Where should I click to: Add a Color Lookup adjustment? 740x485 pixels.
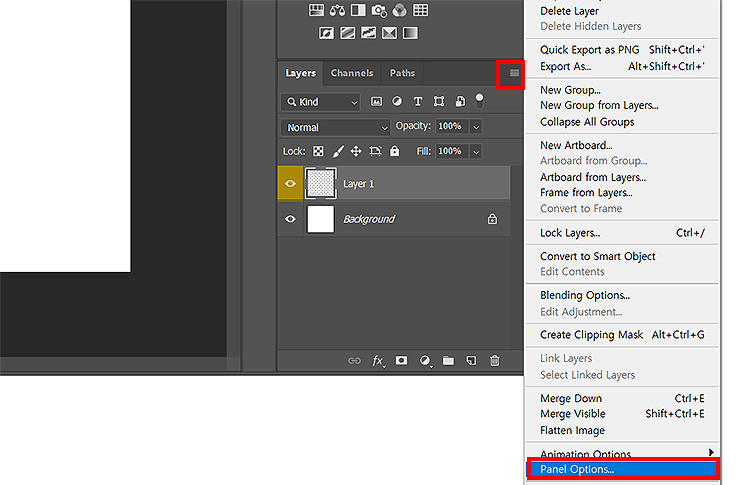pos(420,10)
